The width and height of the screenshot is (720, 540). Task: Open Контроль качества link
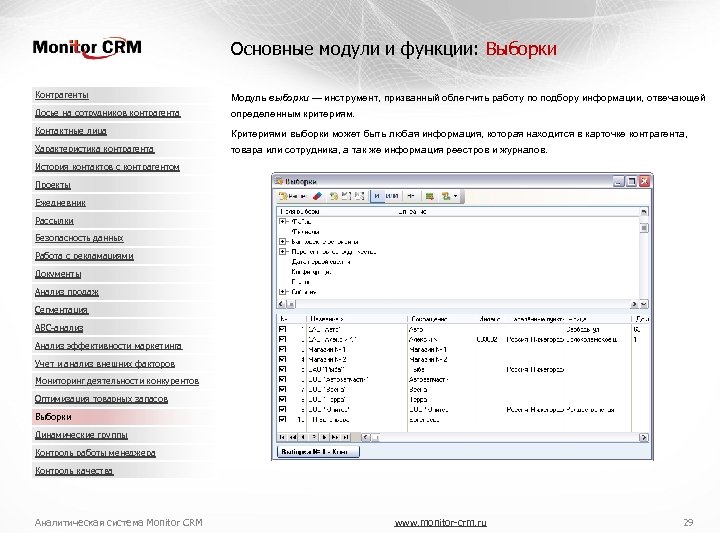point(74,471)
